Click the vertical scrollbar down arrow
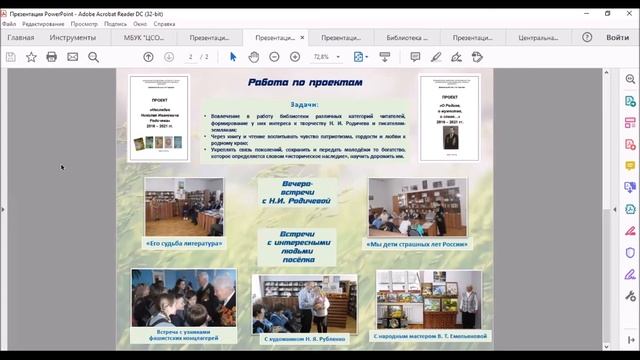This screenshot has width=640, height=360. 606,347
